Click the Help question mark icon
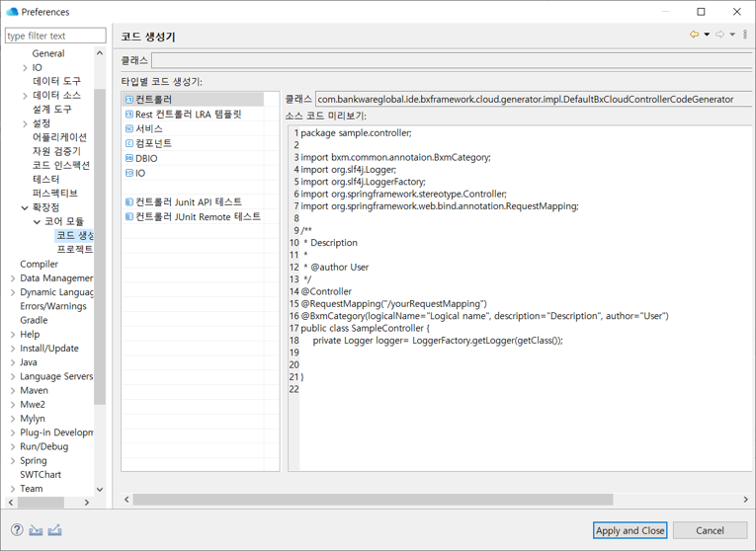This screenshot has height=551, width=756. pyautogui.click(x=17, y=530)
